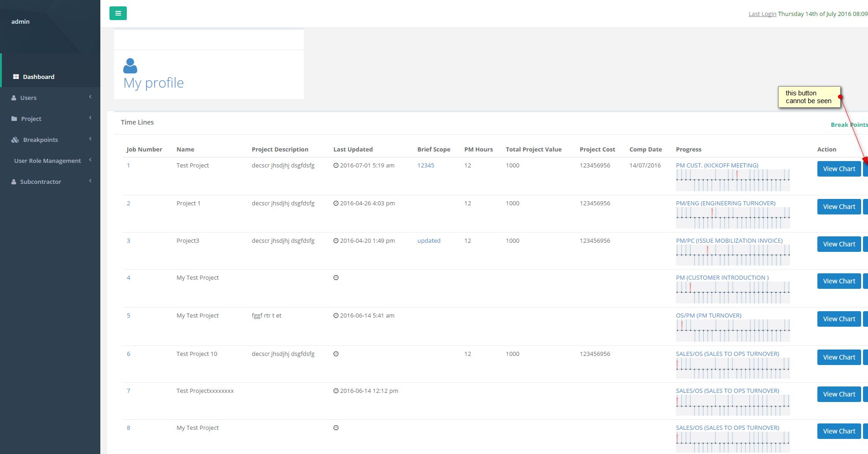
Task: Open the Breakpoints sidebar menu item
Action: click(x=41, y=140)
